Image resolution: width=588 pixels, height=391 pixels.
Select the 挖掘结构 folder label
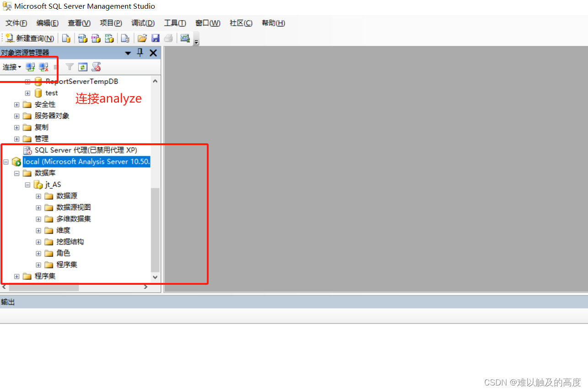tap(70, 242)
